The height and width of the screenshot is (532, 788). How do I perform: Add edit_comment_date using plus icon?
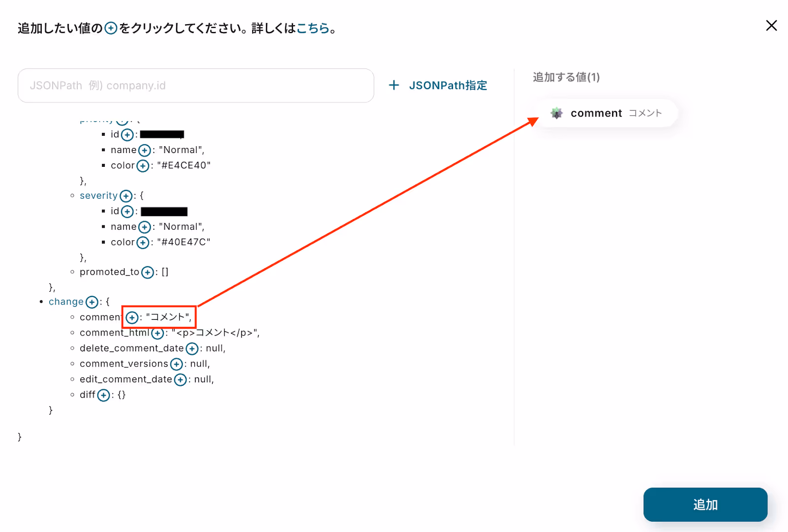click(x=181, y=379)
